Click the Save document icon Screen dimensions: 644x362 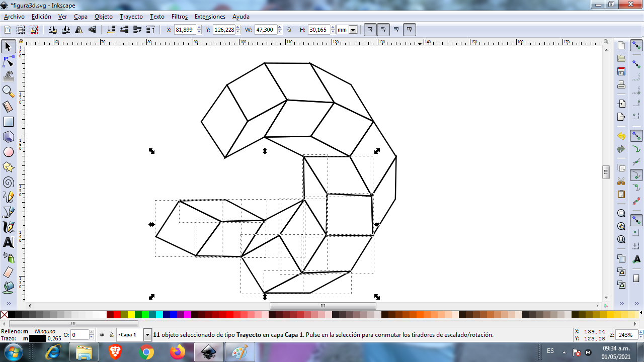click(x=621, y=71)
